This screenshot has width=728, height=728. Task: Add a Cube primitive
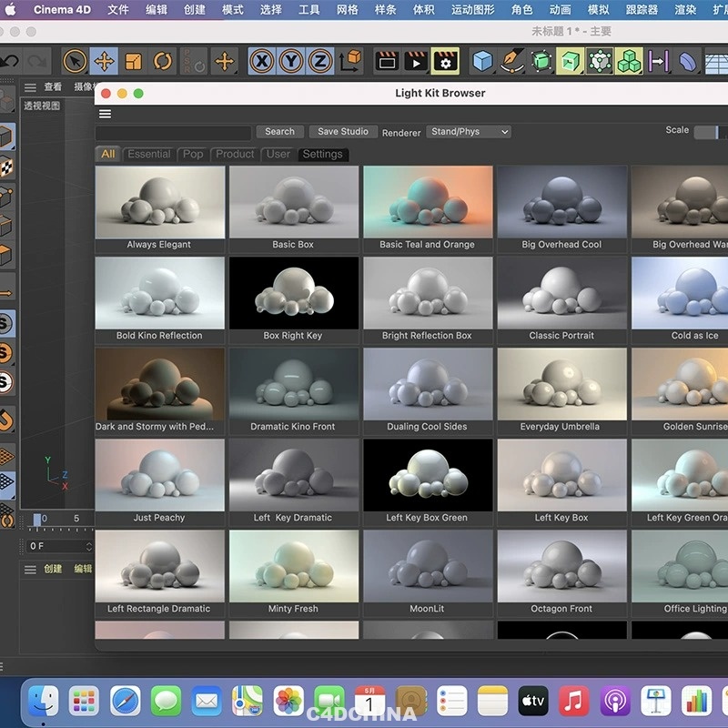pos(482,61)
